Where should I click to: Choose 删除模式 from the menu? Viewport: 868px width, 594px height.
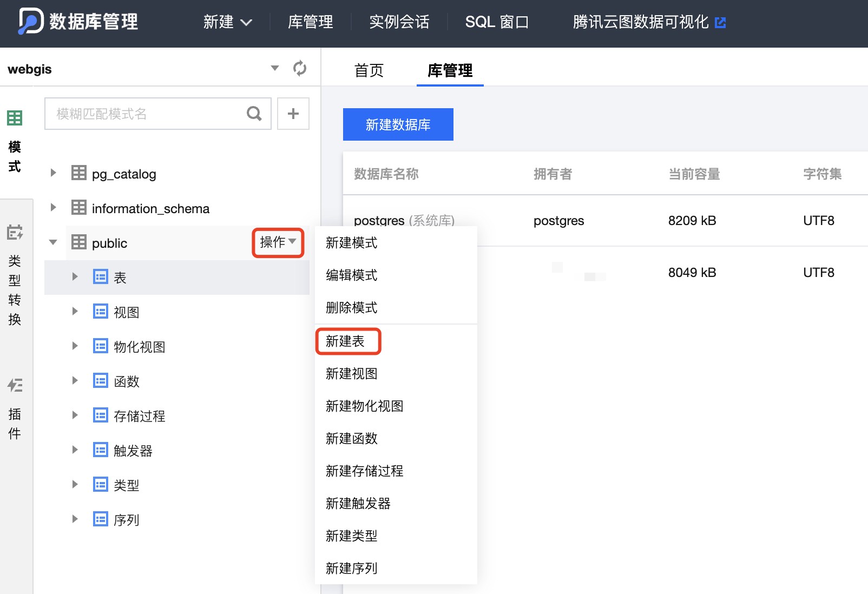click(396, 308)
